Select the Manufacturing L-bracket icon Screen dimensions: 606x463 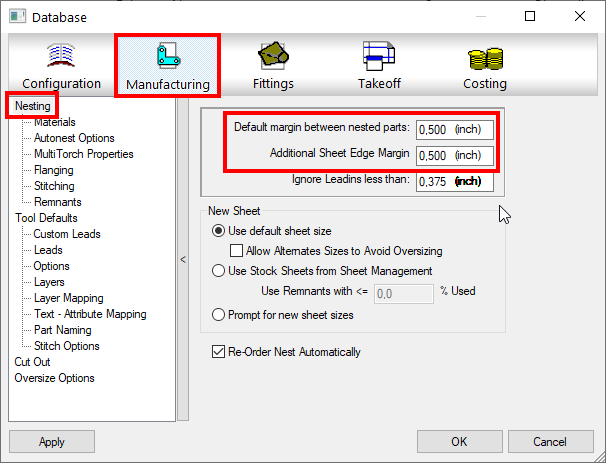[x=168, y=56]
